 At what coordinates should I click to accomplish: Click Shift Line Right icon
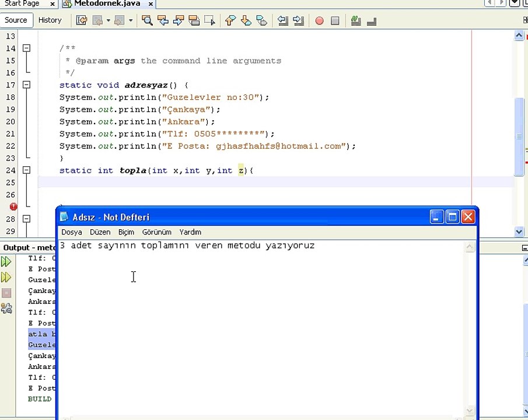click(x=299, y=20)
